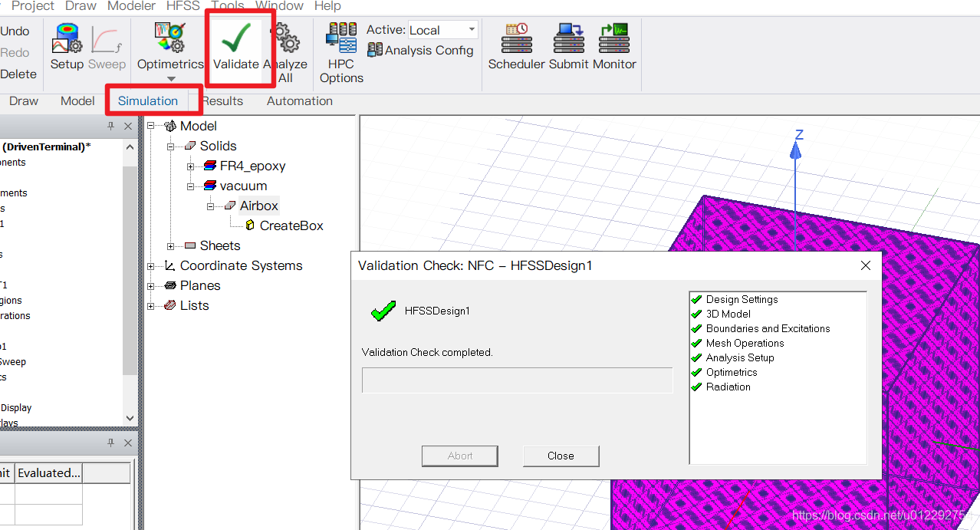
Task: Open the Analysis Setup icon in ribbon
Action: (67, 47)
